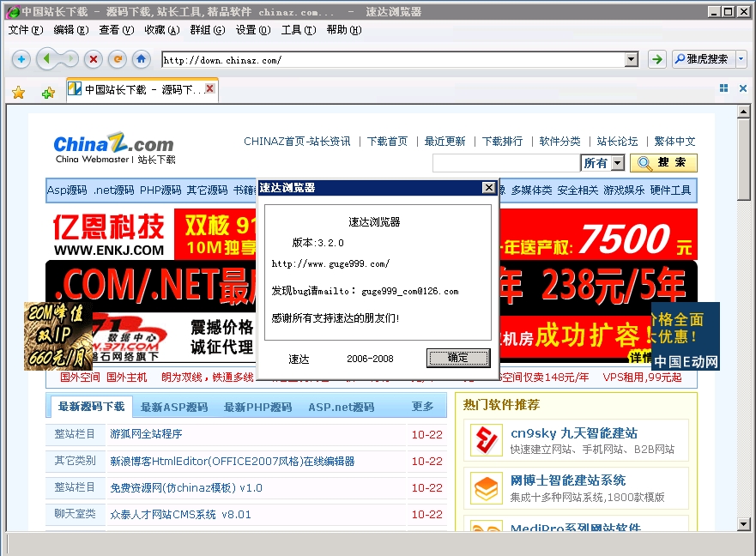This screenshot has width=756, height=556.
Task: Switch to 最新源码下载 tab
Action: tap(91, 407)
